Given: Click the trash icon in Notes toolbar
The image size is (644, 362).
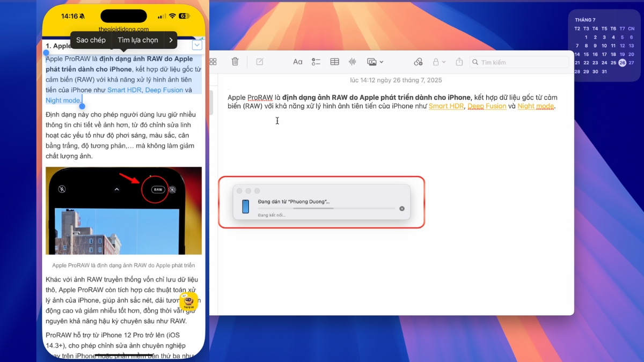Looking at the screenshot, I should (235, 62).
